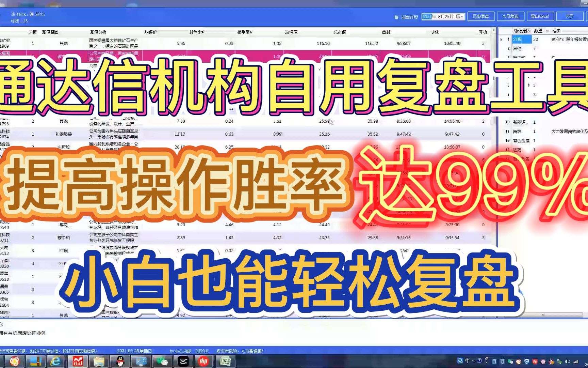Open the 关于 about button

570,16
